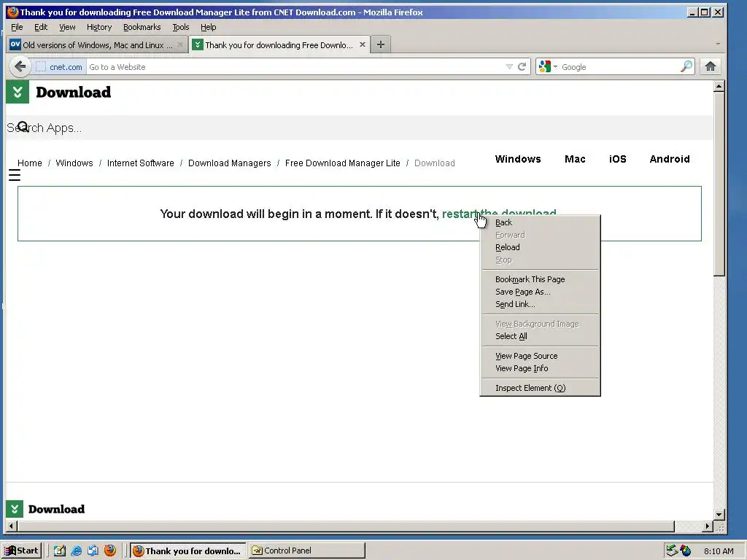The image size is (747, 560).
Task: Click the colorful system tray icon beside clock
Action: point(686,551)
